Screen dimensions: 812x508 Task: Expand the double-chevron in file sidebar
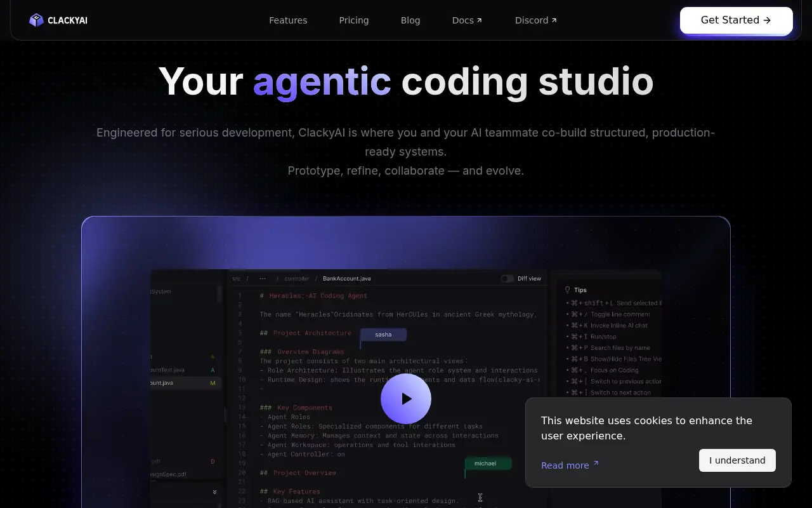(x=214, y=492)
